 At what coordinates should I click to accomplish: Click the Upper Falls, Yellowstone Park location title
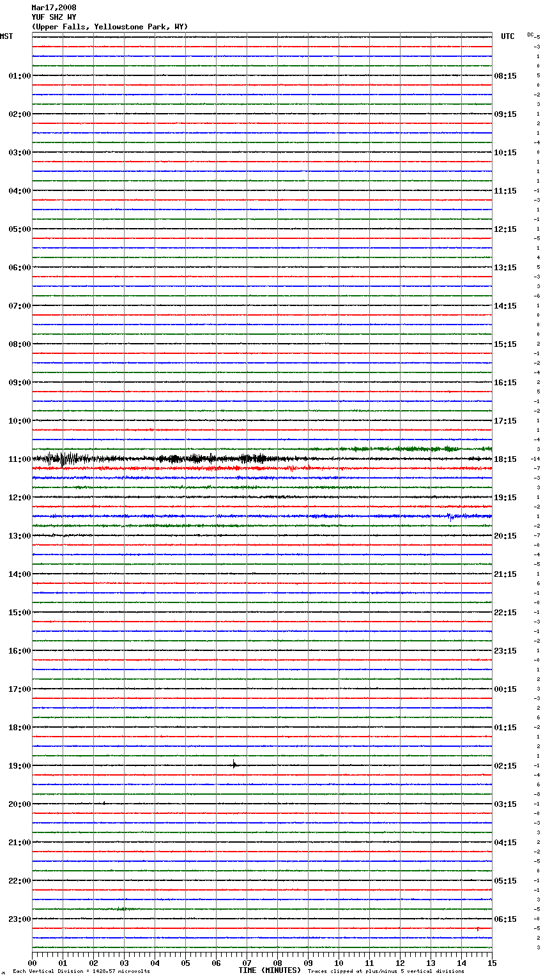click(x=110, y=27)
